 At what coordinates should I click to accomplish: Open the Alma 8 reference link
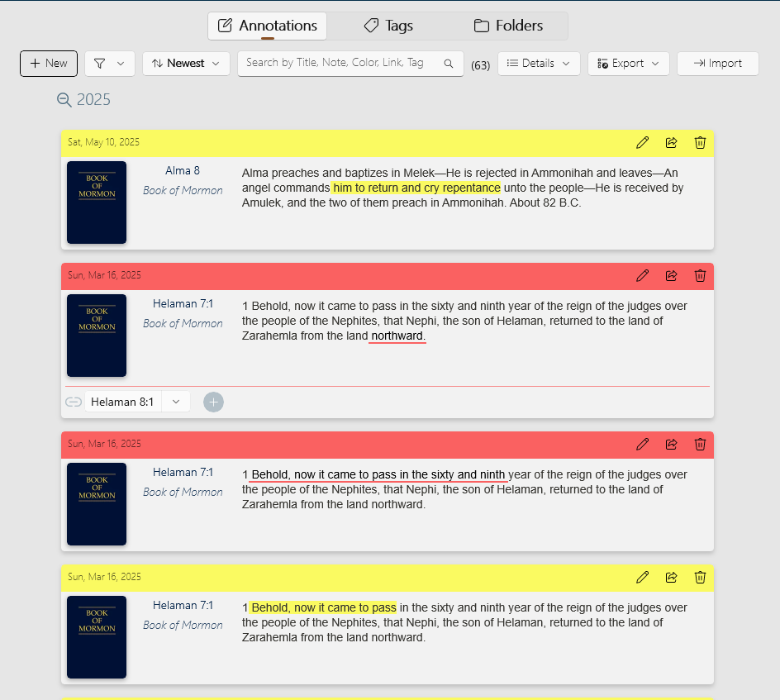tap(183, 170)
